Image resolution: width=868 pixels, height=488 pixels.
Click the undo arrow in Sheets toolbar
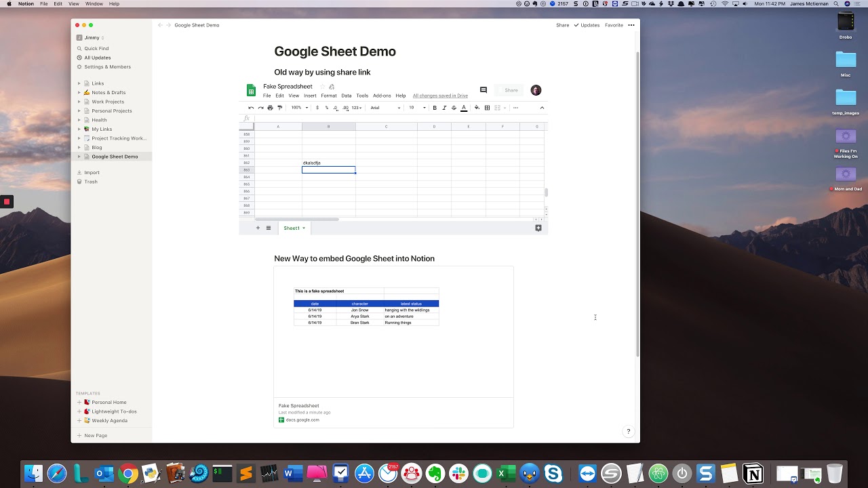pos(251,108)
